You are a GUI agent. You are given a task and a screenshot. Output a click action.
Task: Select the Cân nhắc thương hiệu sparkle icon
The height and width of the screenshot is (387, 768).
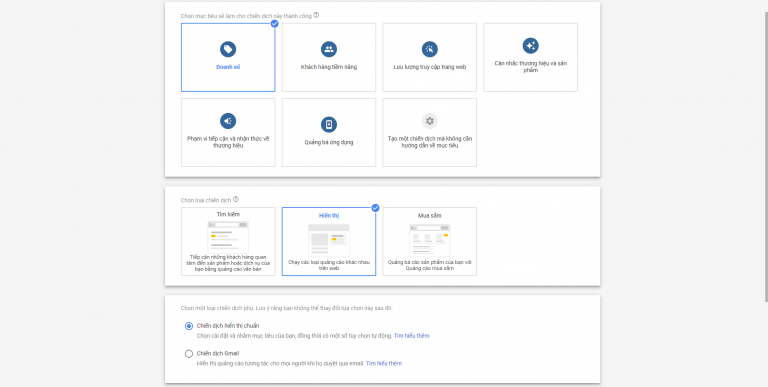click(x=530, y=46)
